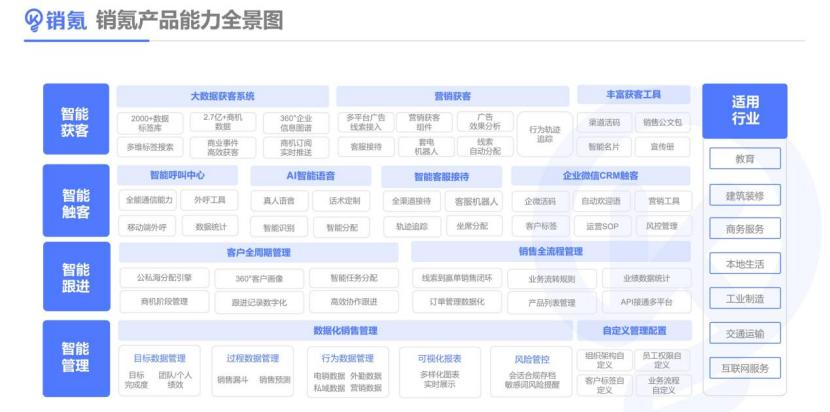Click the 广告效果分析 cell
The image size is (830, 412).
click(485, 121)
